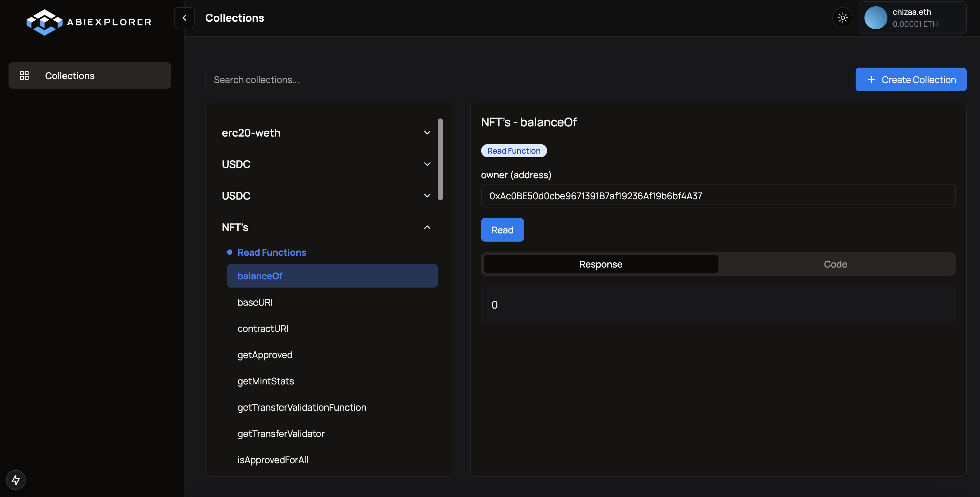Open the chizaa.eth wallet account menu
Screen dimensions: 980x497
point(912,18)
